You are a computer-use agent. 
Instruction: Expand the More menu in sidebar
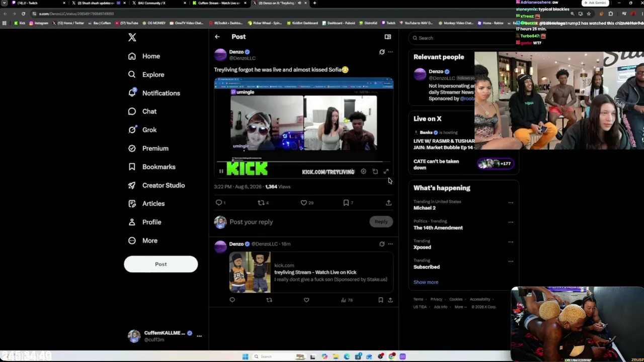[143, 240]
